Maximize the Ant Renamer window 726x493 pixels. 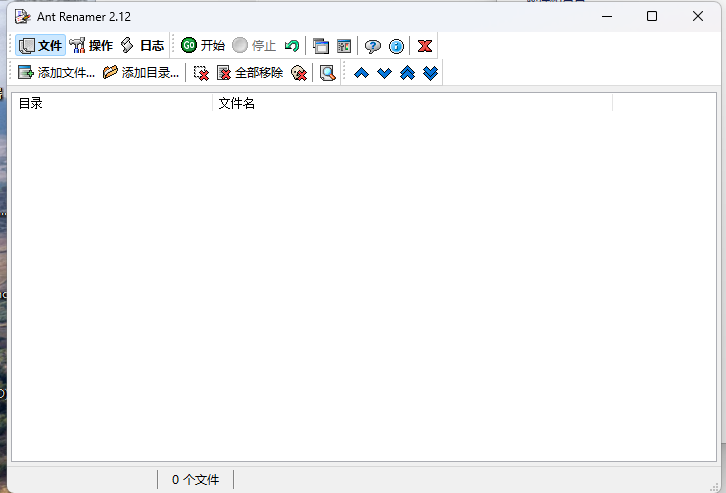point(652,17)
